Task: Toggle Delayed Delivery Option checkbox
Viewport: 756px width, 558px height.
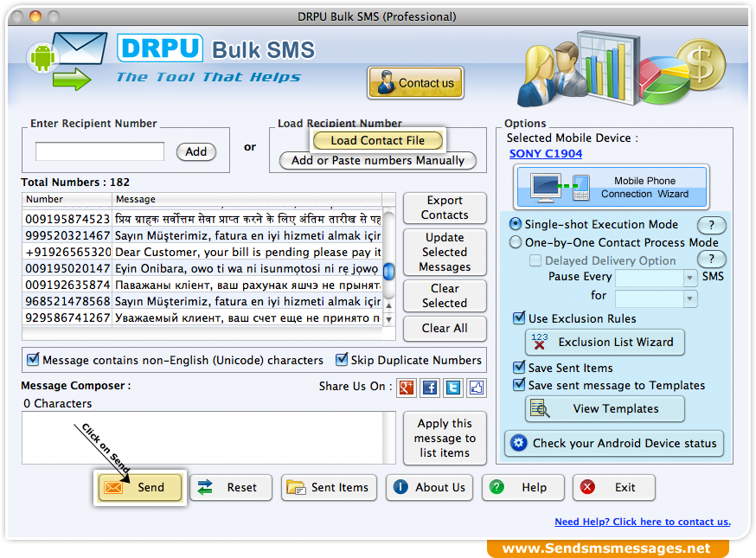Action: 535,260
